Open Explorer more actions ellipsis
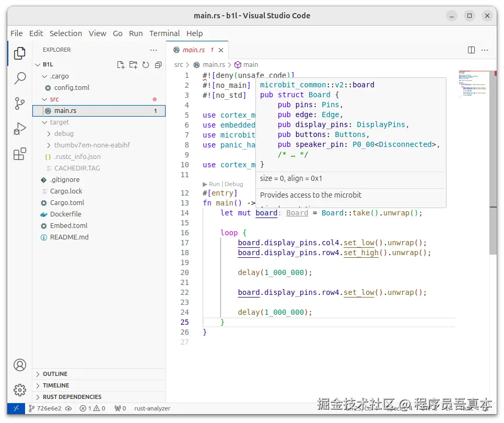Viewport: 504px width, 423px height. (154, 50)
